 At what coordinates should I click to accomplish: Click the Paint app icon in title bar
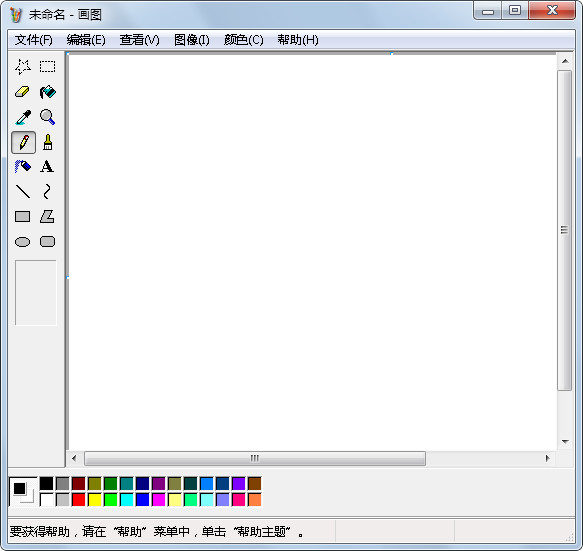tap(16, 14)
